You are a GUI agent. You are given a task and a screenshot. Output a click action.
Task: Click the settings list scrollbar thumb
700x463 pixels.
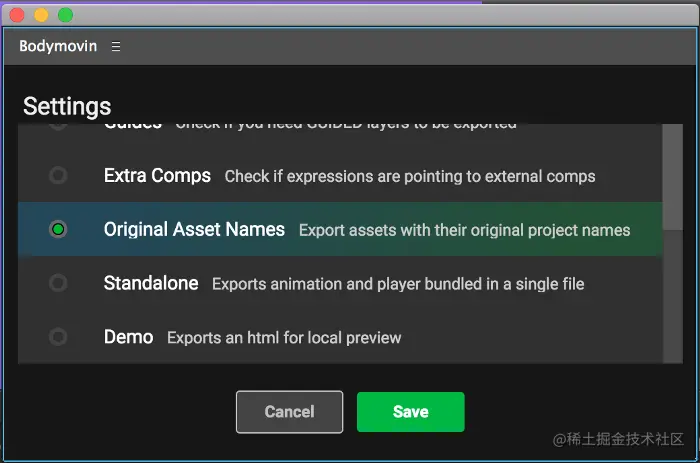click(x=673, y=177)
